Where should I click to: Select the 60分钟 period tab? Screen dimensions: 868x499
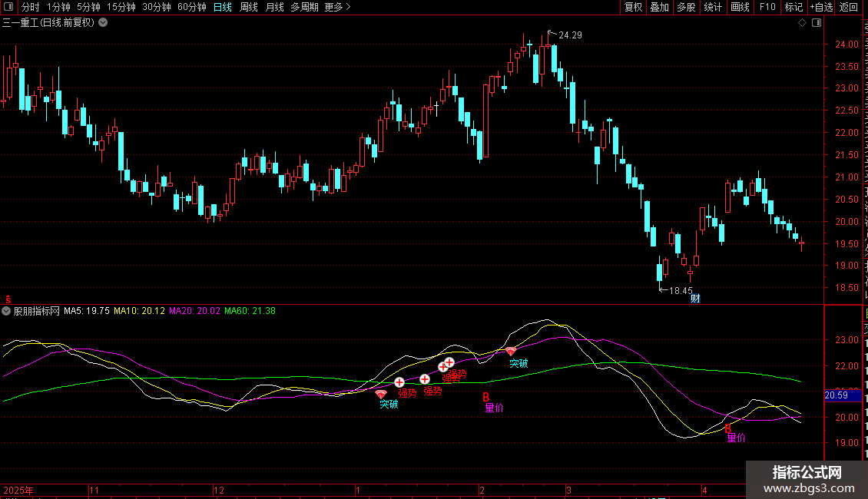(191, 7)
